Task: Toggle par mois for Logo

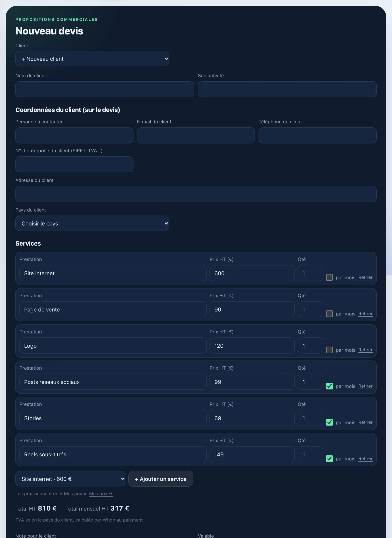Action: 330,350
